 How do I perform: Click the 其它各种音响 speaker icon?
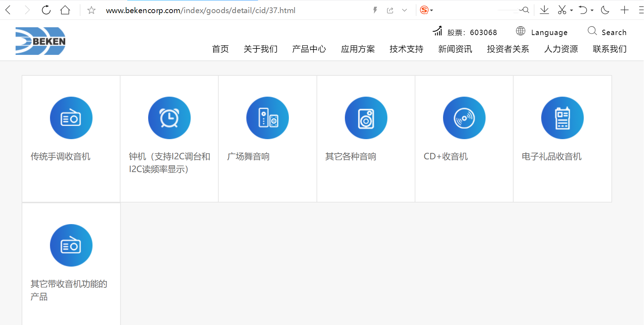click(x=366, y=118)
